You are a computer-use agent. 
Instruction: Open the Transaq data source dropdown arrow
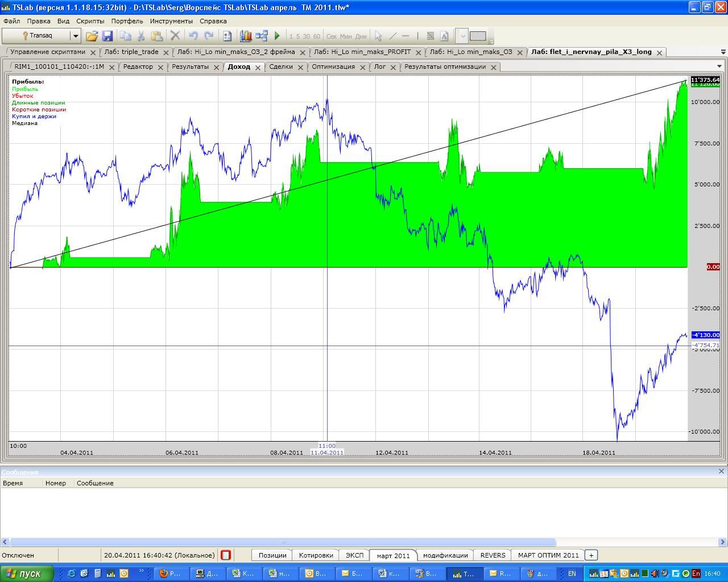75,36
